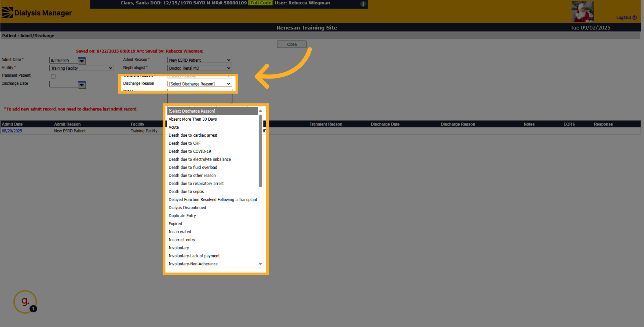Open the 08/20/2025 admit record link
The width and height of the screenshot is (644, 327).
[12, 131]
